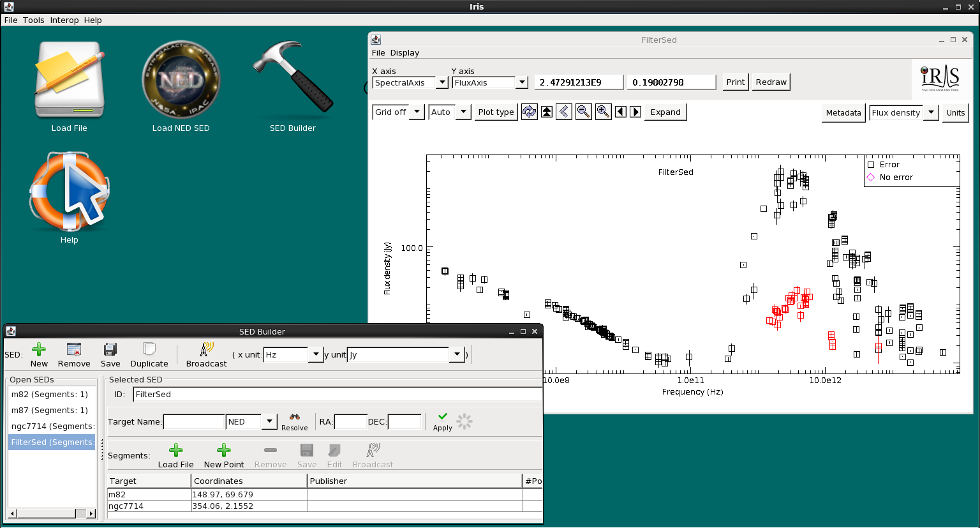This screenshot has height=528, width=980.
Task: Open the x unit Hz dropdown
Action: pos(316,354)
